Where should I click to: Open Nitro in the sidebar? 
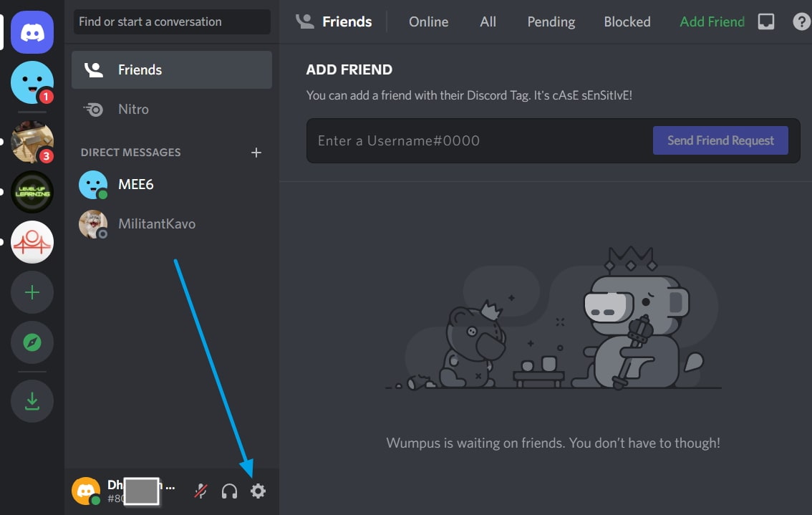click(171, 110)
